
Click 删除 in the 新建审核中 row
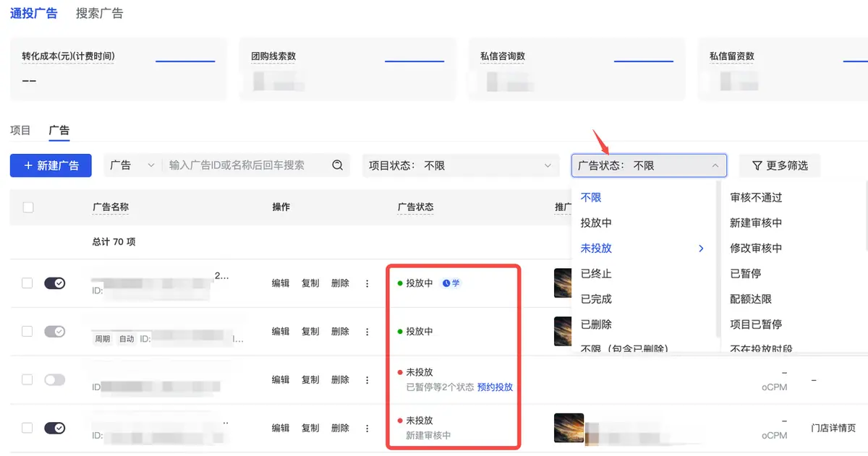tap(340, 428)
